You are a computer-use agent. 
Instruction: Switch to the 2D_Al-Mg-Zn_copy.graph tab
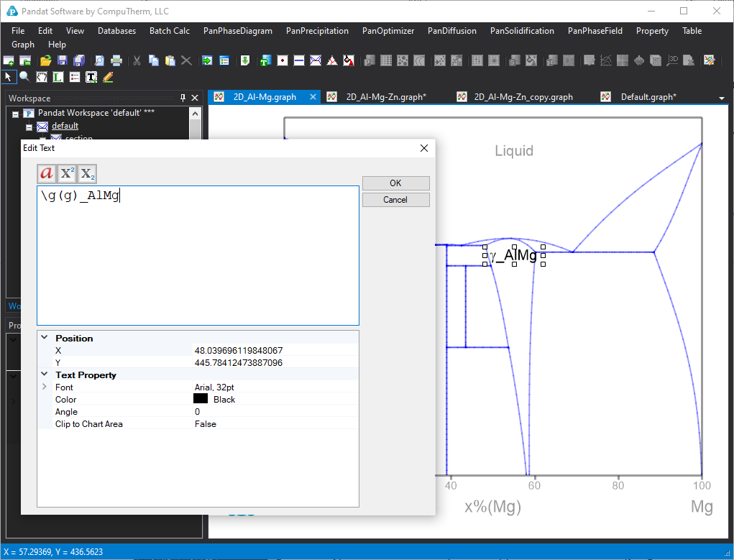tap(523, 97)
